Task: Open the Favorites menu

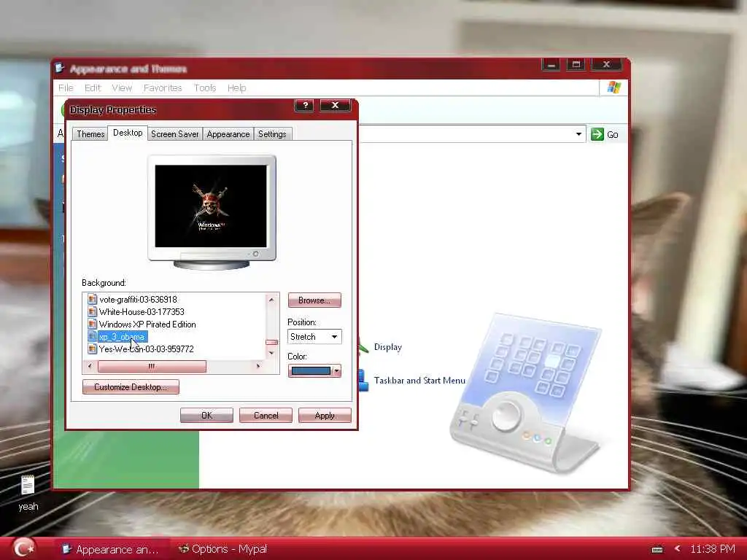Action: [163, 87]
